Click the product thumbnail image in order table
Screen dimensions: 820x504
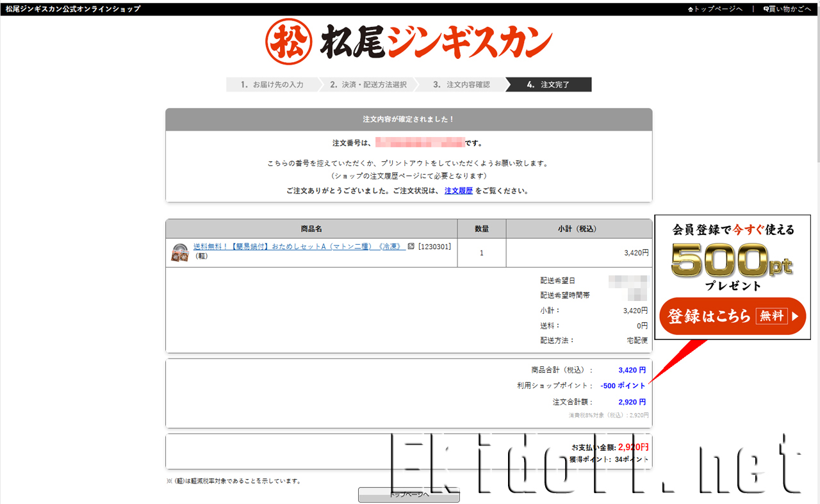click(x=179, y=252)
